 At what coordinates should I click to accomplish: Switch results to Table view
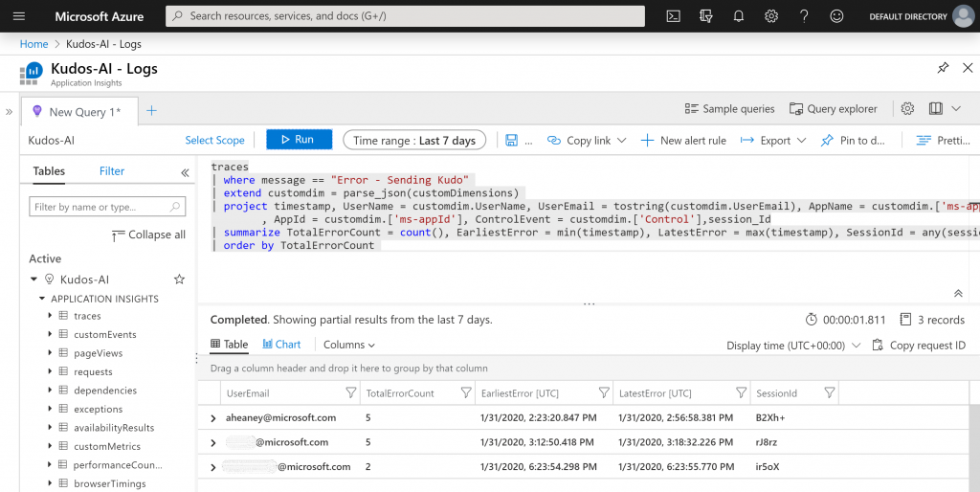point(230,344)
